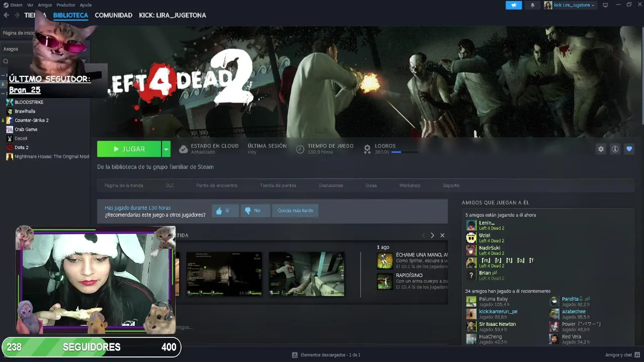Open the Ver menu
Image resolution: width=644 pixels, height=362 pixels.
pyautogui.click(x=30, y=5)
